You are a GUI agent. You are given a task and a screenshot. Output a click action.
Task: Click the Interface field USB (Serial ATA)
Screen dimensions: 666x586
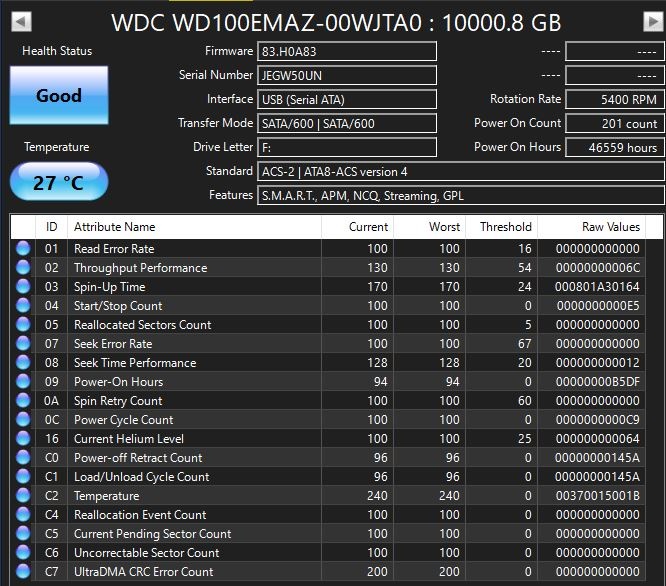click(x=347, y=99)
